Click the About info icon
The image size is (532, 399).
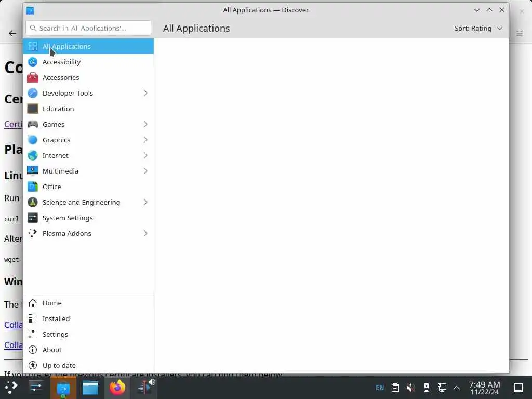click(33, 350)
